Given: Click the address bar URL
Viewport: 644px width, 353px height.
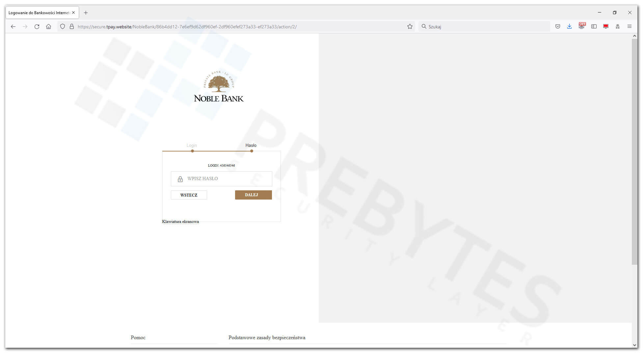Looking at the screenshot, I should (187, 27).
